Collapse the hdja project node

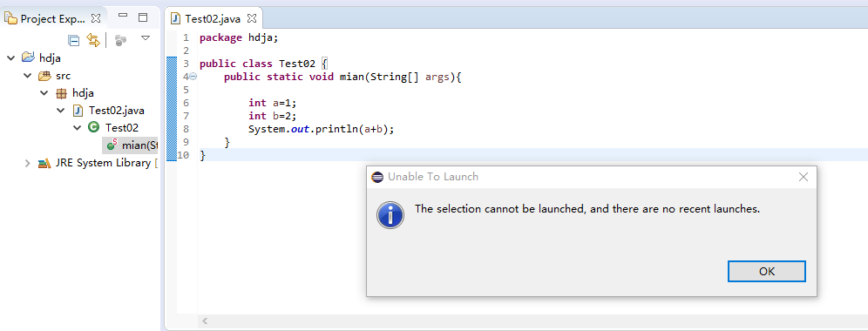point(10,57)
